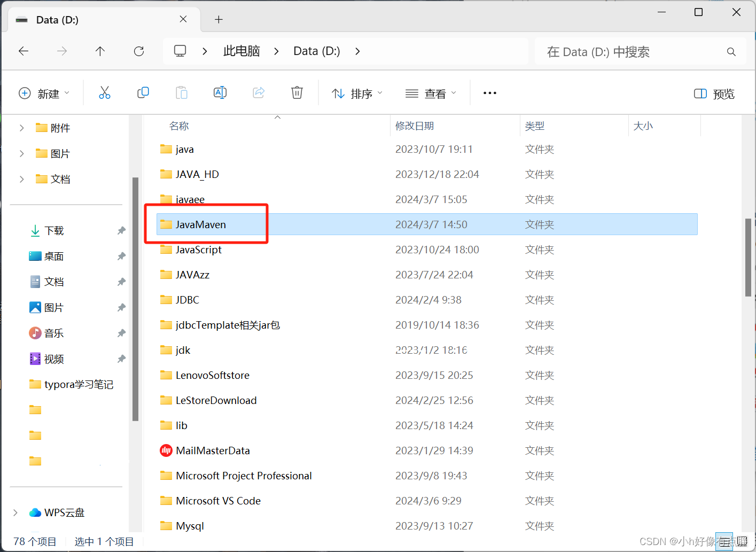Click 此电脑 breadcrumb in address bar

point(241,51)
